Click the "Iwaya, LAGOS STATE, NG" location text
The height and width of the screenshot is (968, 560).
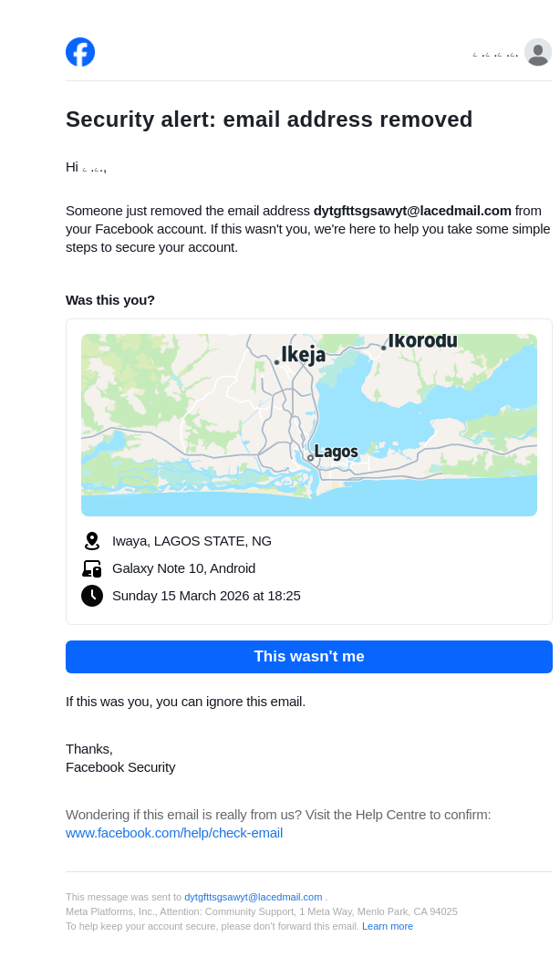[x=192, y=541]
